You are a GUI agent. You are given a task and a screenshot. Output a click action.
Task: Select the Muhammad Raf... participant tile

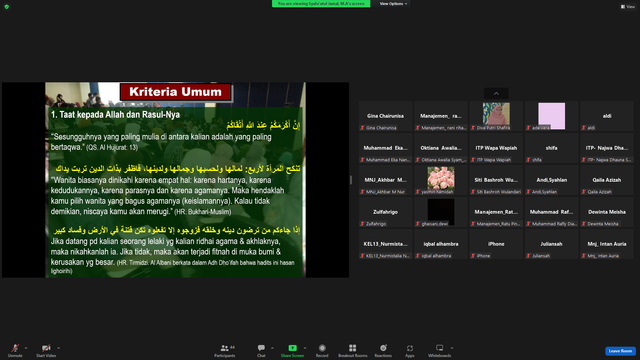551,212
